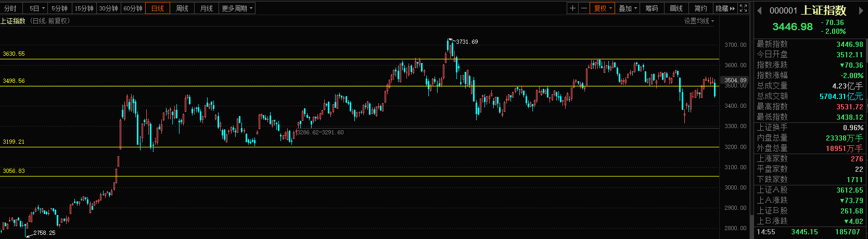The width and height of the screenshot is (868, 239).
Task: Click the current price tag 3504.89 on axis
Action: 736,80
